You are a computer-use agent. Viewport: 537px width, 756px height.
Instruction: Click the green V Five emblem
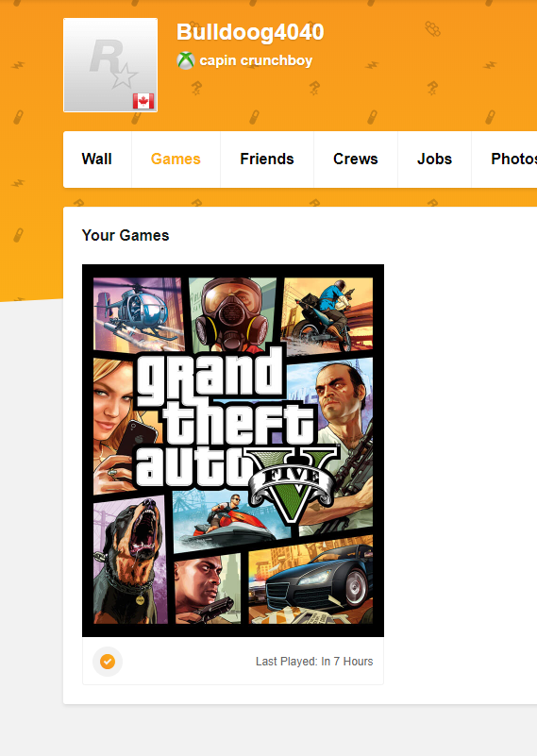294,484
